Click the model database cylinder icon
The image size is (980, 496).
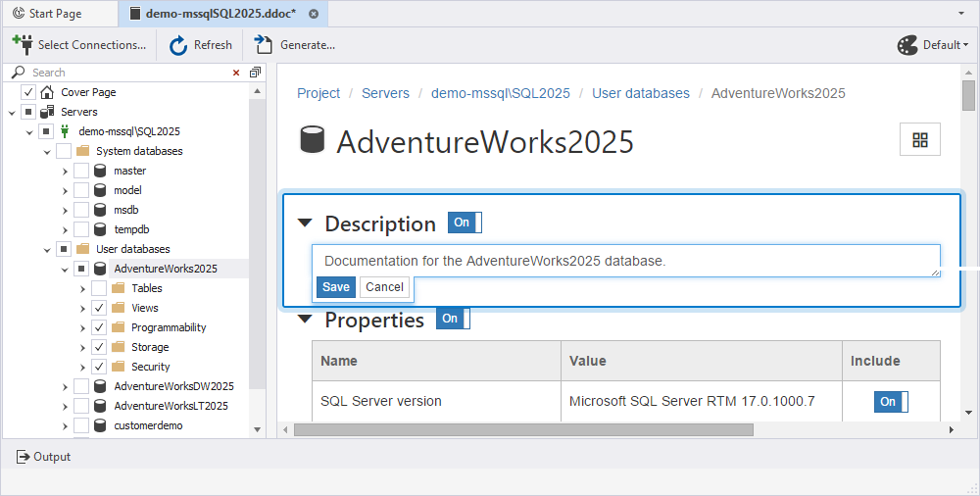pyautogui.click(x=100, y=190)
